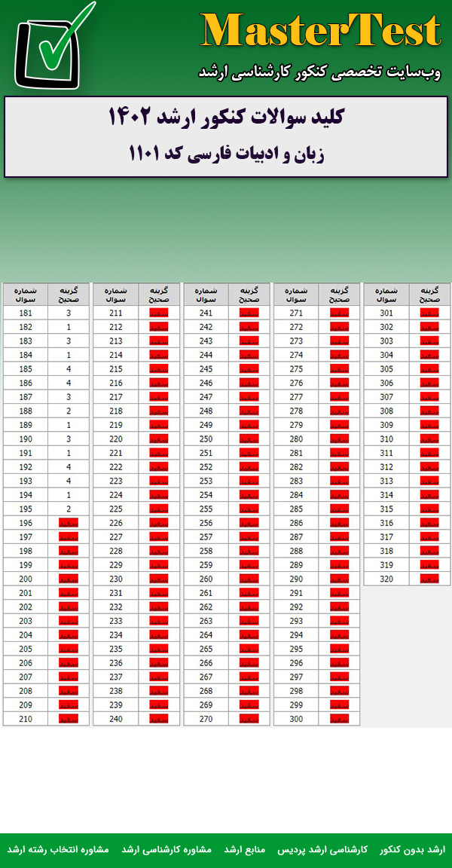Image resolution: width=452 pixels, height=868 pixels.
Task: Click the شماره سوال header above question 301
Action: [386, 294]
